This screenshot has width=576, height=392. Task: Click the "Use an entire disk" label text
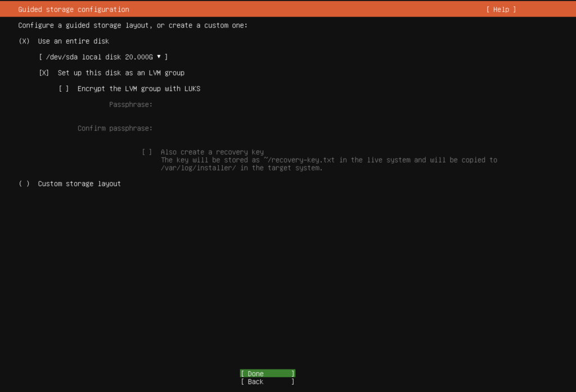73,41
